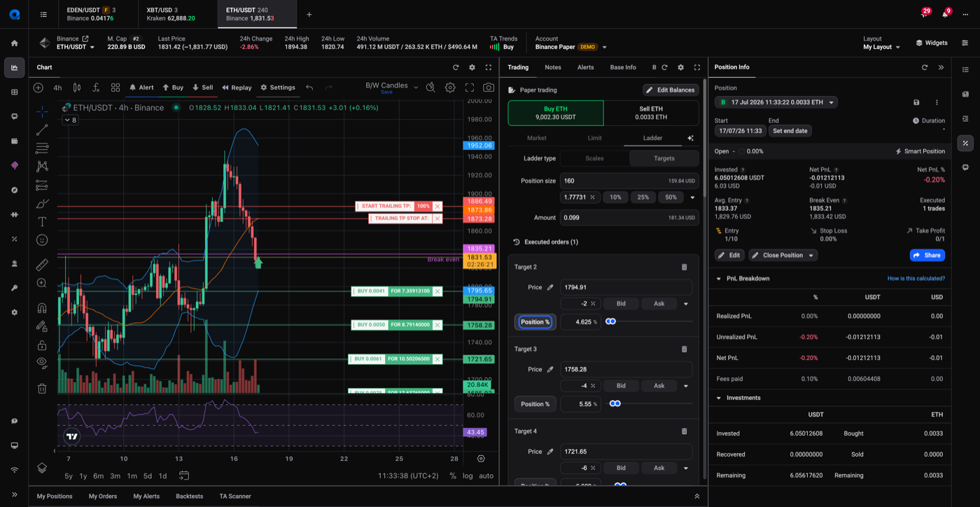Viewport: 980px width, 507px height.
Task: Open the My Layout dropdown
Action: pos(882,47)
